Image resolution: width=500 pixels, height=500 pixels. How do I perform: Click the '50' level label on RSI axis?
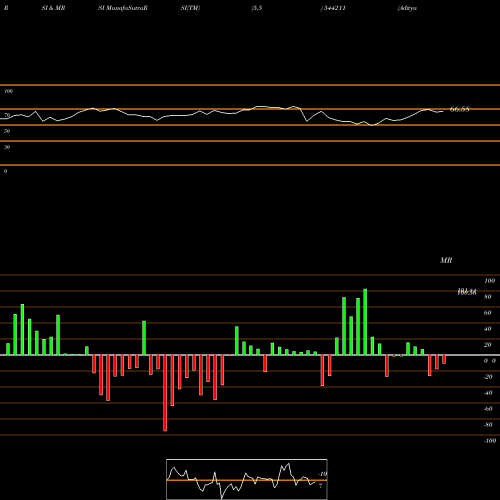[x=7, y=131]
